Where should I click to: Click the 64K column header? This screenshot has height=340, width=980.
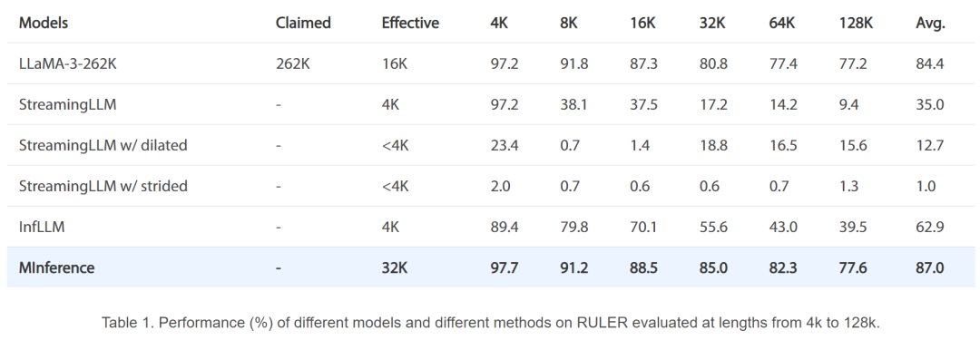coord(782,24)
